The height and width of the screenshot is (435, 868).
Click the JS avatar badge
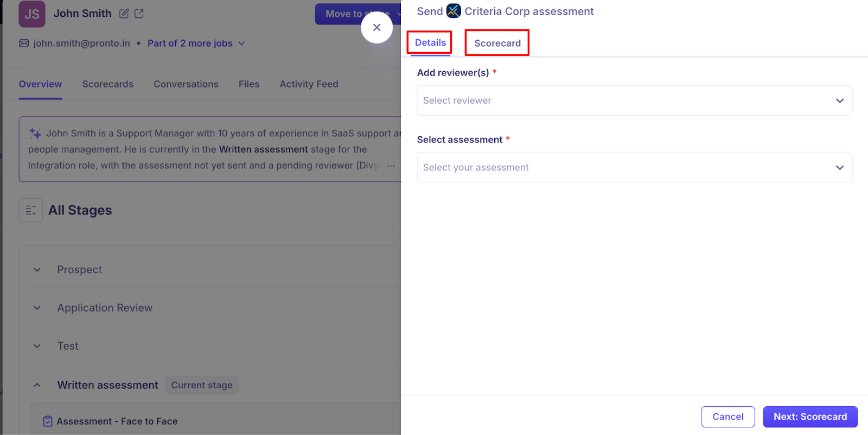click(32, 14)
